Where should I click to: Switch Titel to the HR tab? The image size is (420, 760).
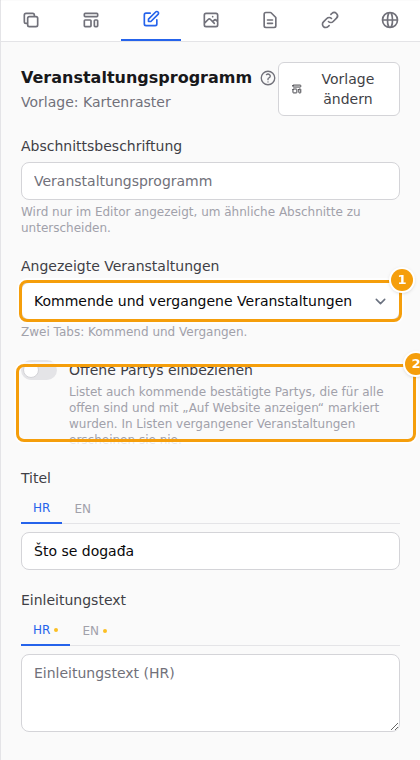[x=42, y=508]
